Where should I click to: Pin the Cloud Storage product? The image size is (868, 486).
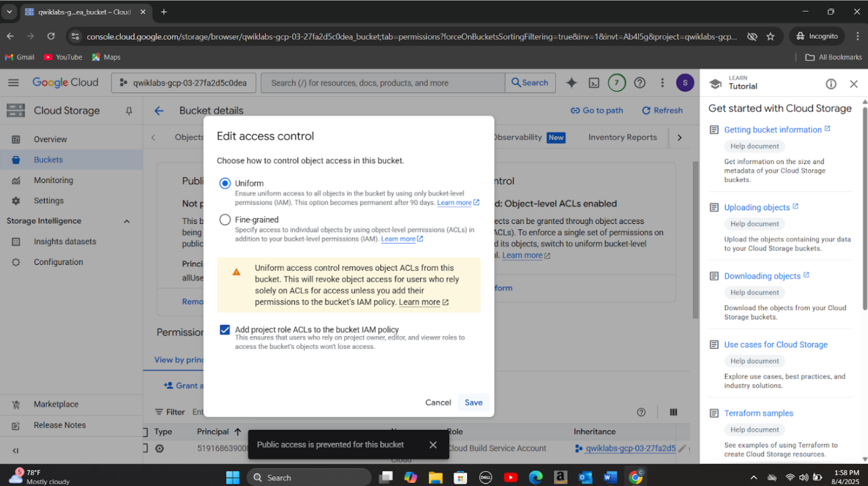pyautogui.click(x=128, y=111)
